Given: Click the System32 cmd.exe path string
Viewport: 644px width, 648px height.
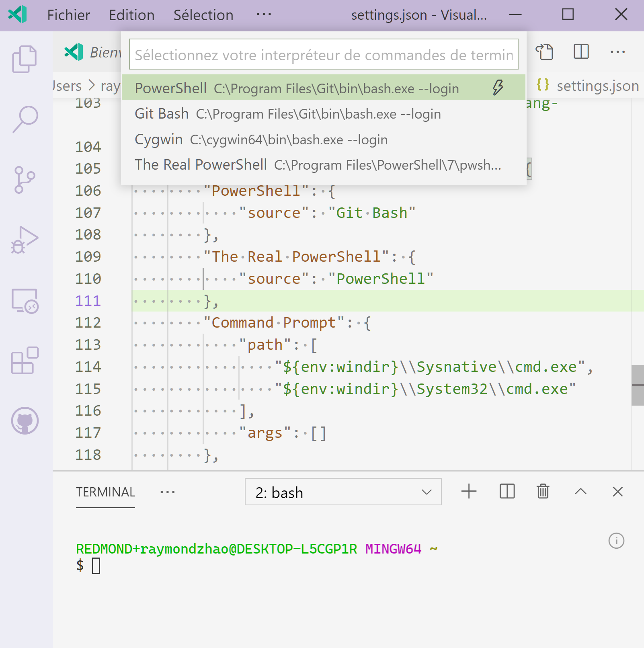Looking at the screenshot, I should coord(425,389).
